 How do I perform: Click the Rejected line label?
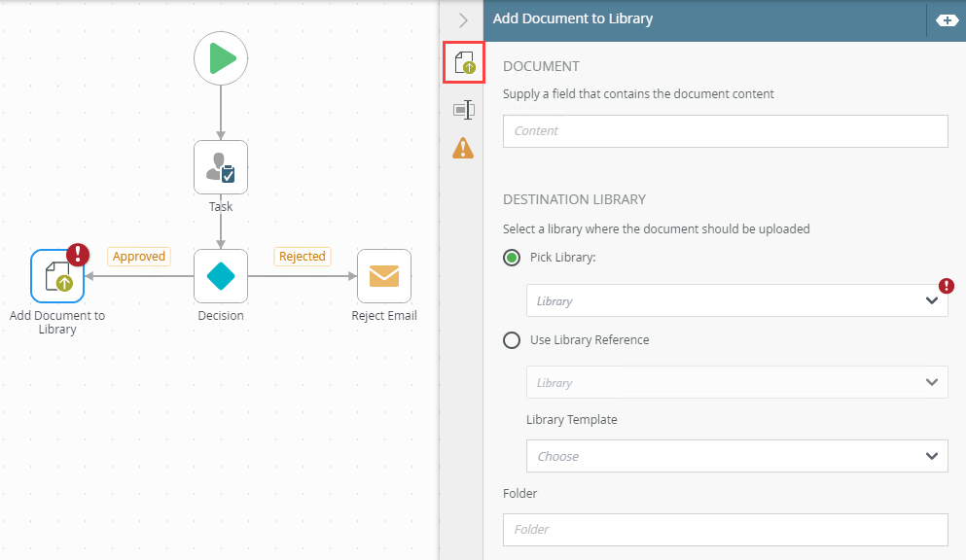302,257
